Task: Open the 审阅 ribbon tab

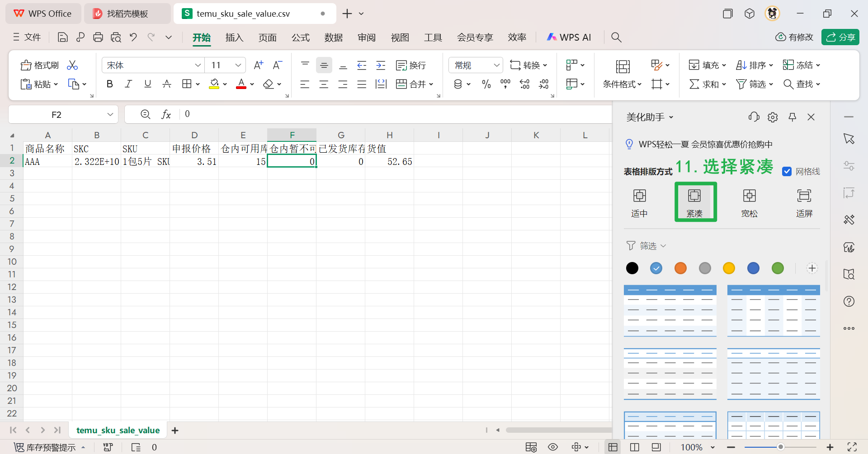Action: 367,37
